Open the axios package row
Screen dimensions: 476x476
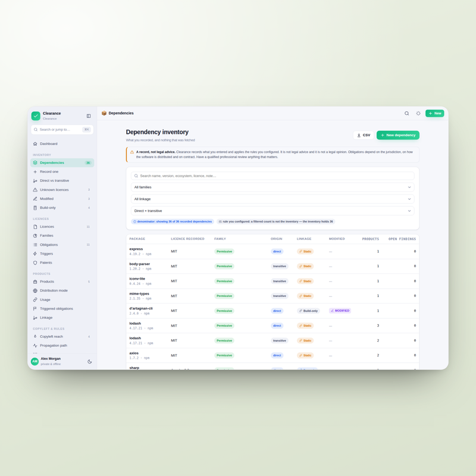coord(273,355)
